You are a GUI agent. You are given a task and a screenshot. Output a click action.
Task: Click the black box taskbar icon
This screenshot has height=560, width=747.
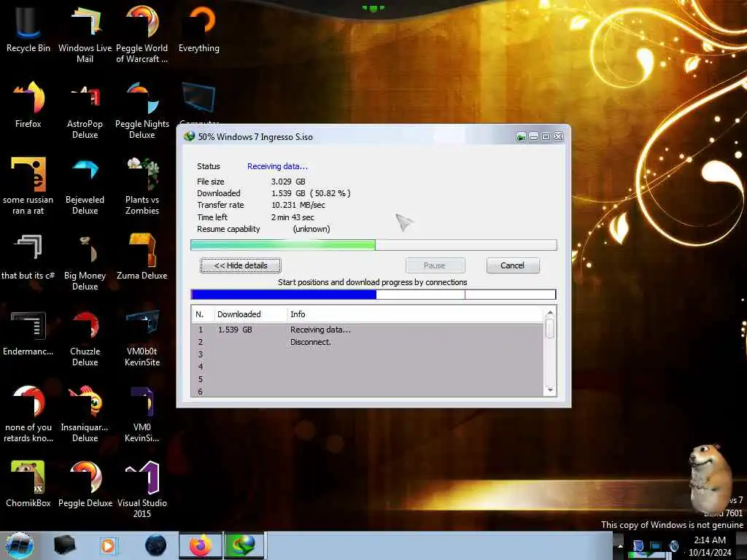point(65,545)
